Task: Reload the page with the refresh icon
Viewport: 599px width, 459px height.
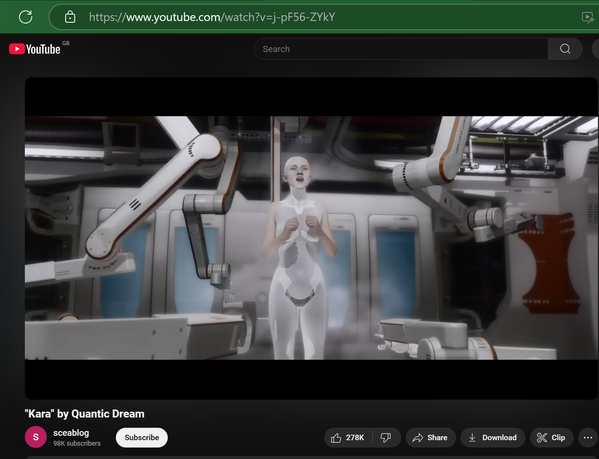Action: point(26,17)
